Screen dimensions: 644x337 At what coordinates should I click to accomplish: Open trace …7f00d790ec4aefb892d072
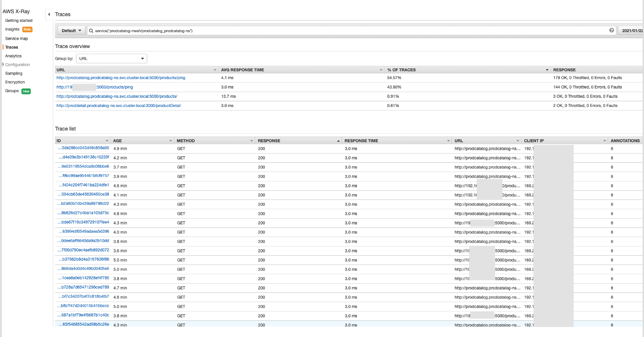pos(83,250)
